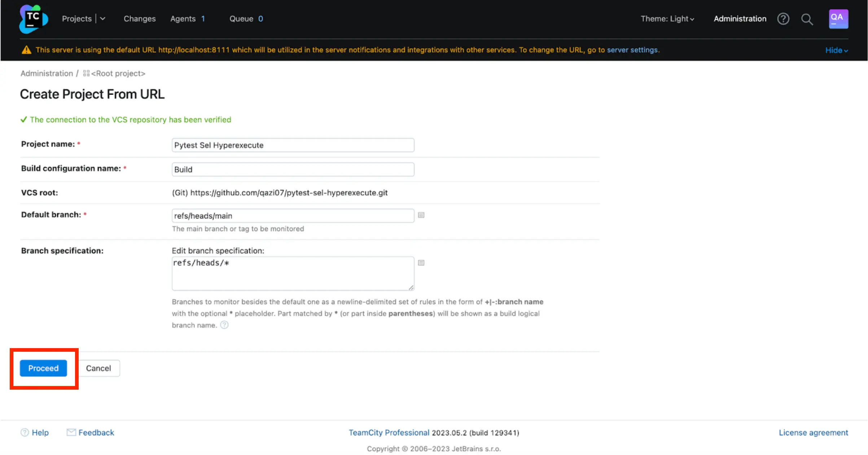Follow the server settings link
The image size is (868, 455).
coord(632,50)
